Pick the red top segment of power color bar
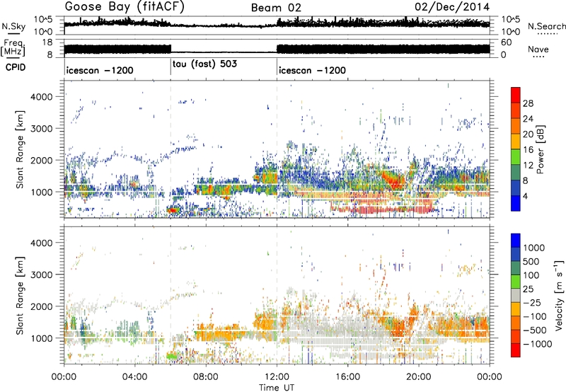The width and height of the screenshot is (566, 392). point(516,95)
